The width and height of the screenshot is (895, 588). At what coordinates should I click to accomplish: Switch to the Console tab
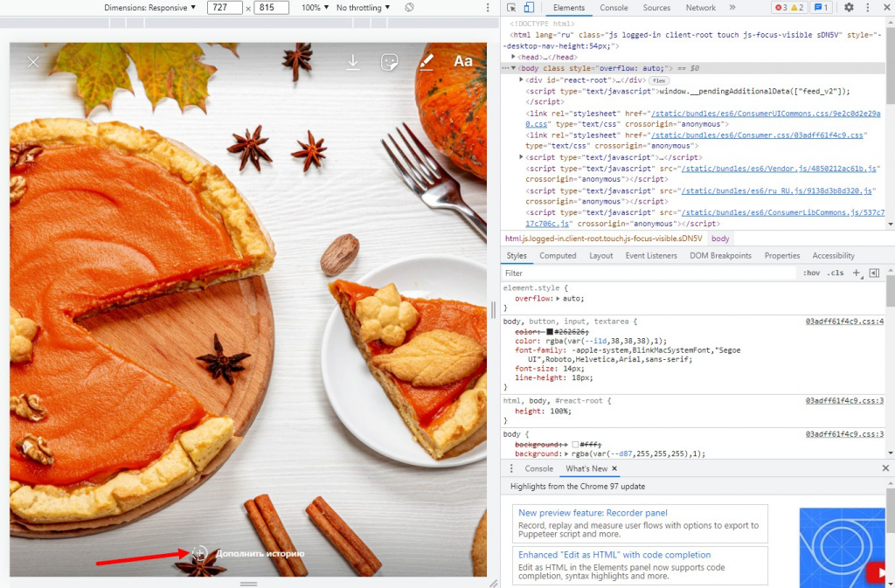pyautogui.click(x=614, y=7)
